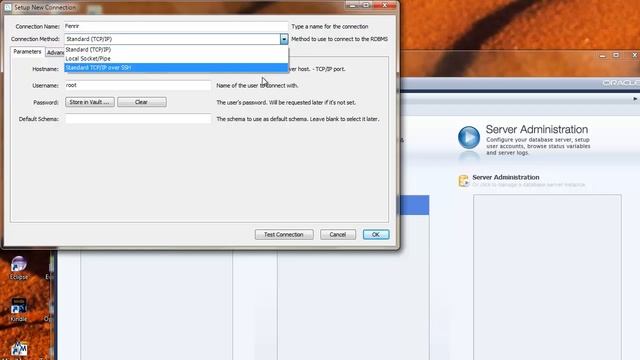Close the Setup New Connection dialog
640x360 pixels.
point(384,5)
